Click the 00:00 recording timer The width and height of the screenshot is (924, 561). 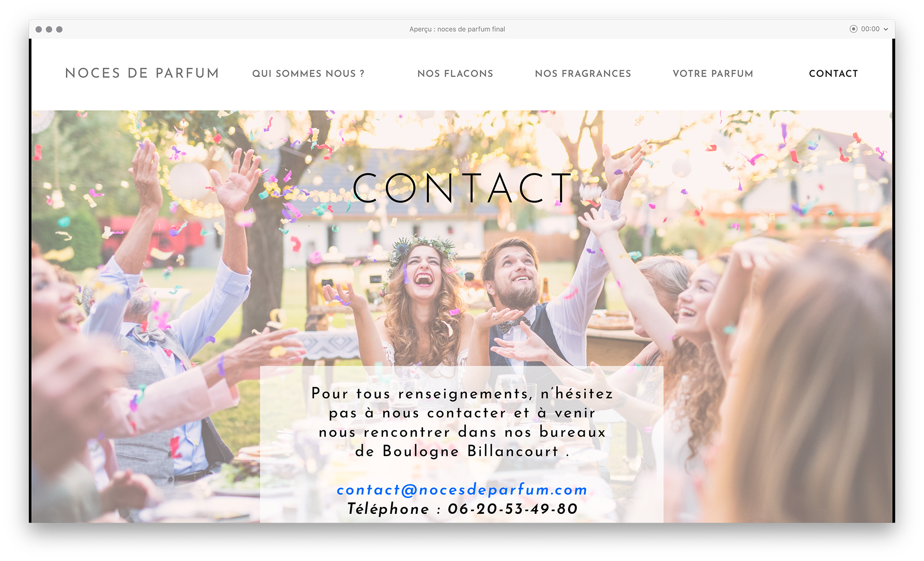point(870,29)
